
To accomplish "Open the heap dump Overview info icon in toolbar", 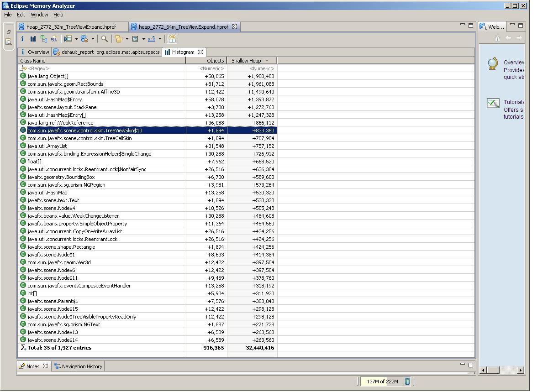I will 22,39.
